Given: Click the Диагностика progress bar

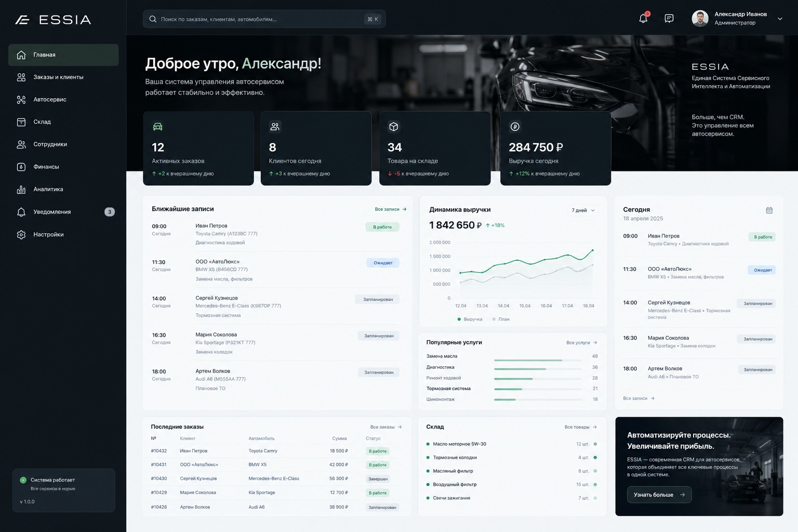Looking at the screenshot, I should 538,369.
